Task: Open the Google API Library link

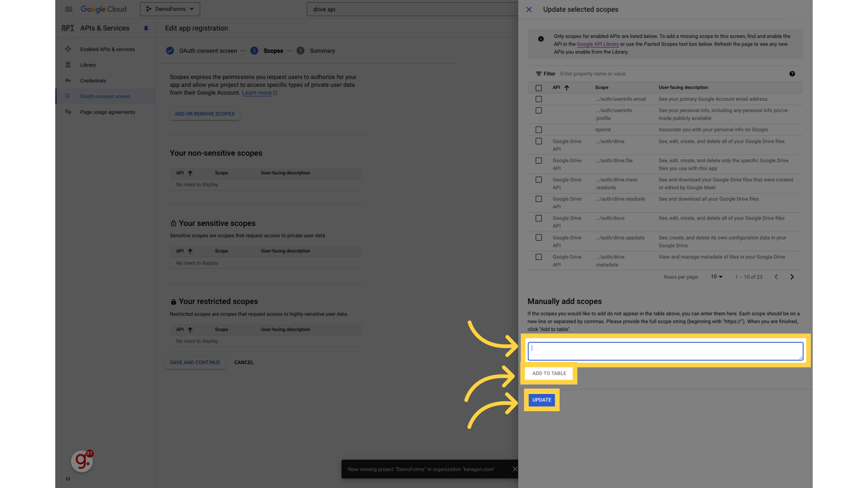Action: [x=598, y=44]
